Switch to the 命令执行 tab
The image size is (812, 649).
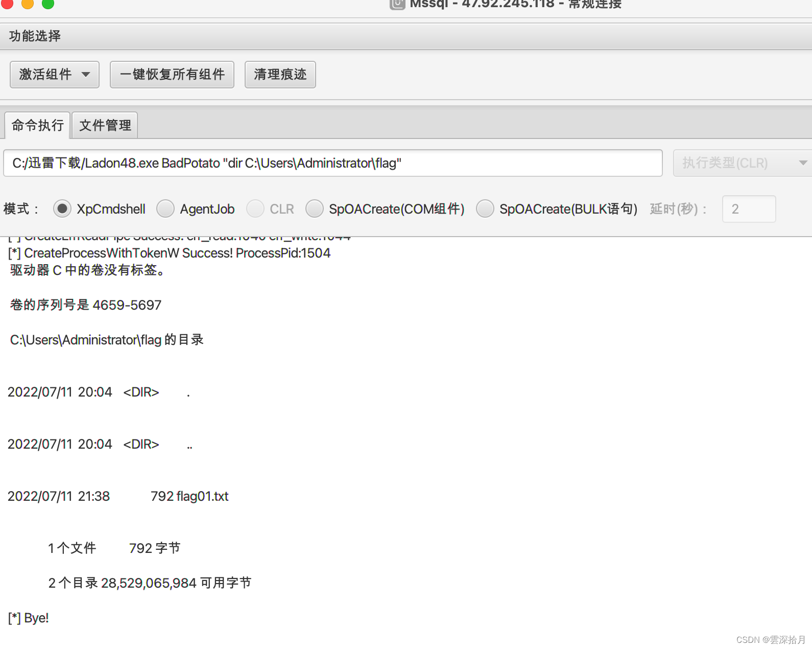click(x=38, y=125)
